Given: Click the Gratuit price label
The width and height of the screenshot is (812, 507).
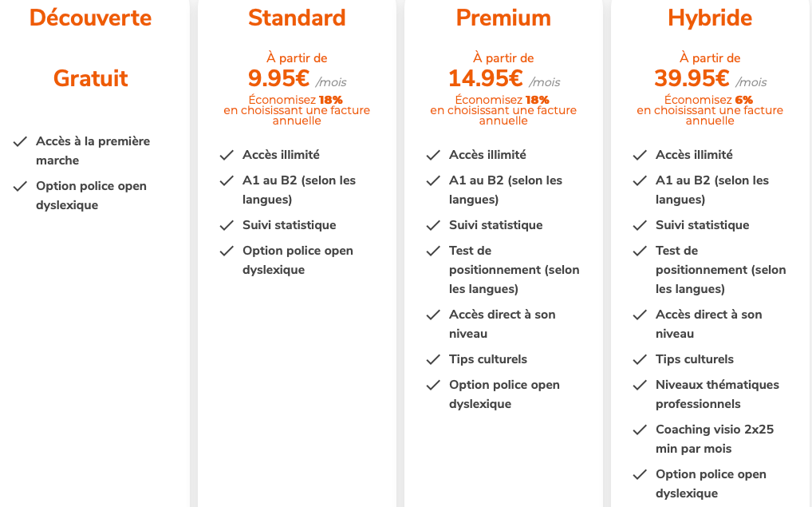Looking at the screenshot, I should [90, 78].
